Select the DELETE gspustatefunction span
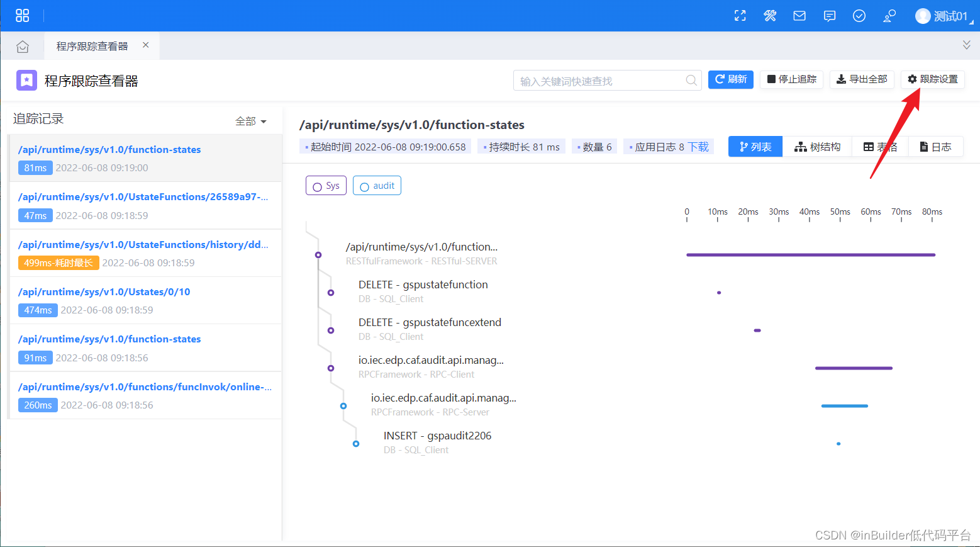 [x=423, y=291]
